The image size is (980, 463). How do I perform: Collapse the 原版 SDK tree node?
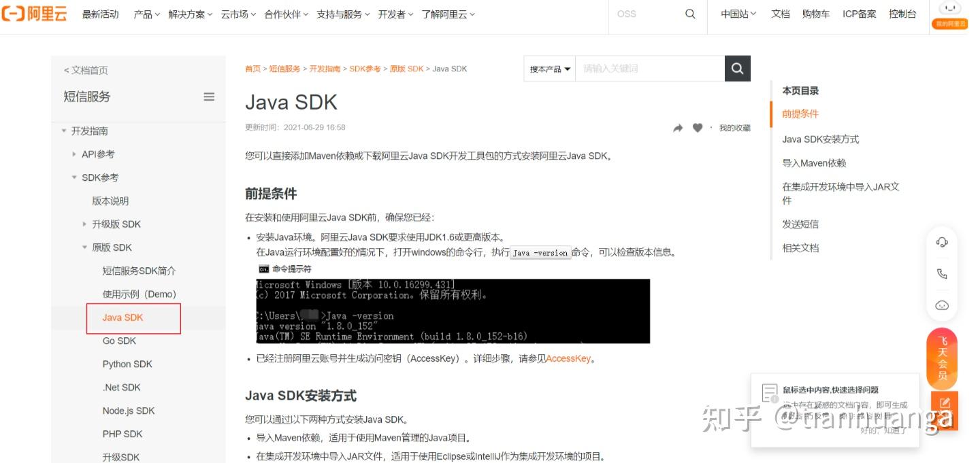pyautogui.click(x=86, y=247)
